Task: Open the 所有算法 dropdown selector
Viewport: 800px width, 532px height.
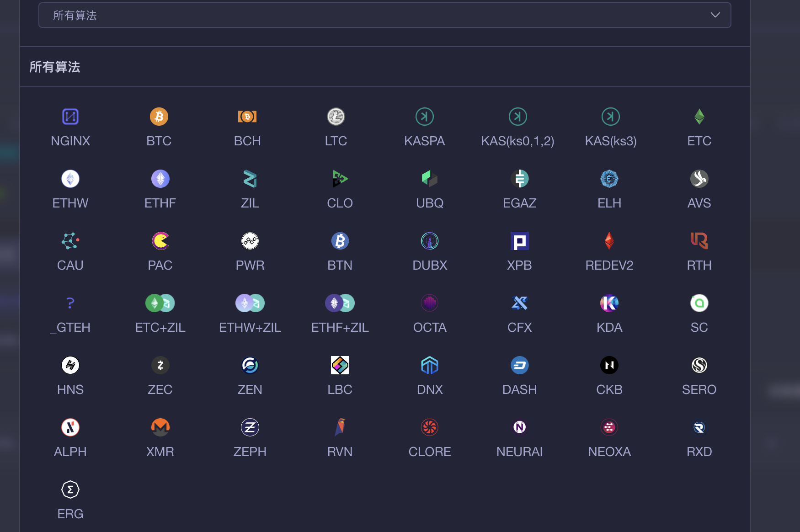Action: [384, 15]
